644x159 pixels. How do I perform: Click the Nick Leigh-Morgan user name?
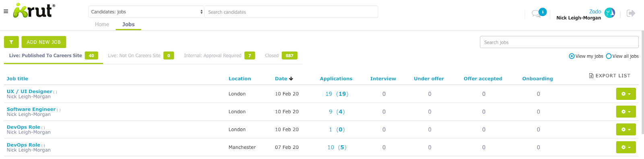[x=578, y=18]
